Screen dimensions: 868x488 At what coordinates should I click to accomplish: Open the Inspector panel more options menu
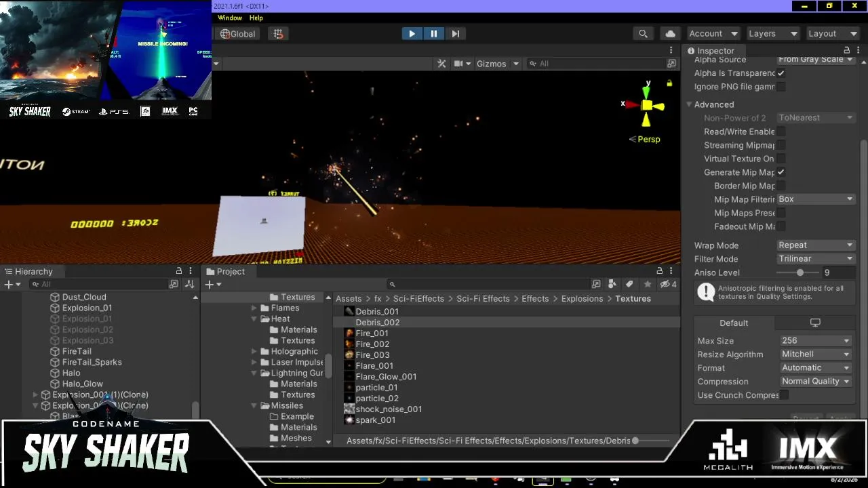click(x=859, y=50)
